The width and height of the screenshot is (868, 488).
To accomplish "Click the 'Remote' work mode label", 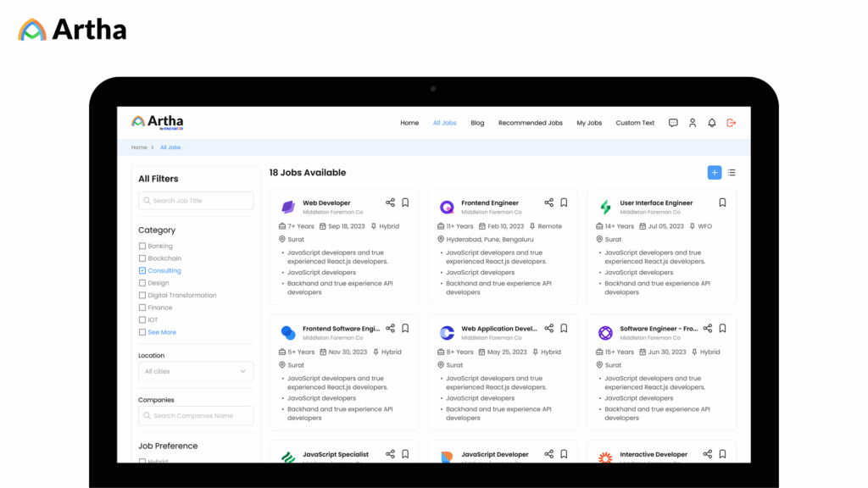I will click(x=549, y=226).
